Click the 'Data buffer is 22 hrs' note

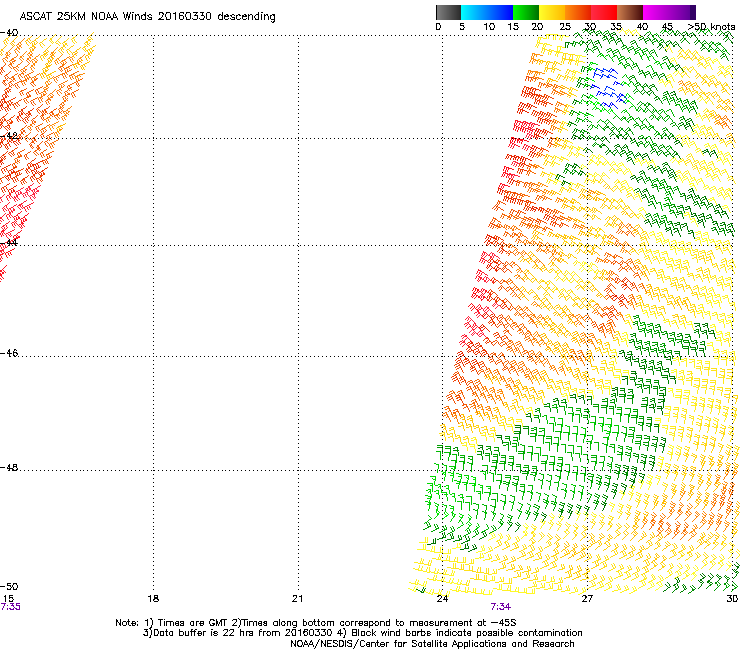click(x=362, y=633)
